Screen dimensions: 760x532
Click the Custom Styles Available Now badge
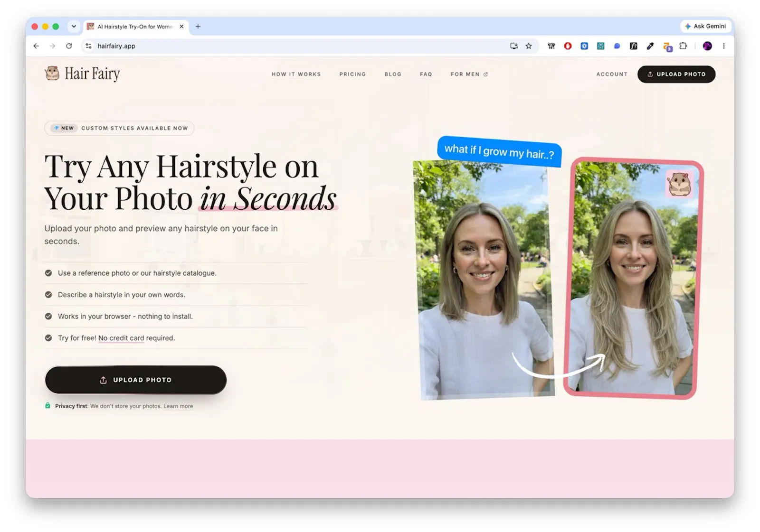point(119,128)
